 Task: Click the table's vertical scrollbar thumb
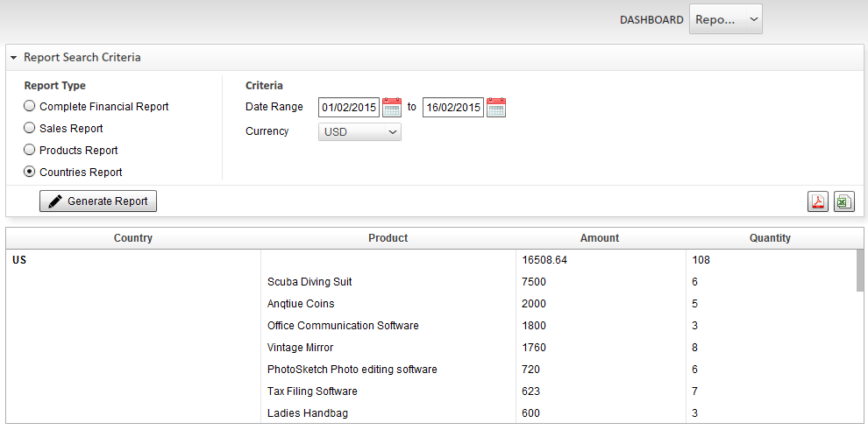point(860,271)
